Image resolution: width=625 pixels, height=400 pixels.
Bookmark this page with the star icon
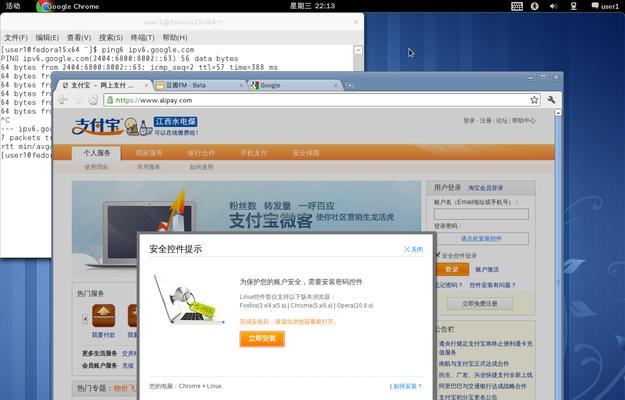pyautogui.click(x=534, y=100)
